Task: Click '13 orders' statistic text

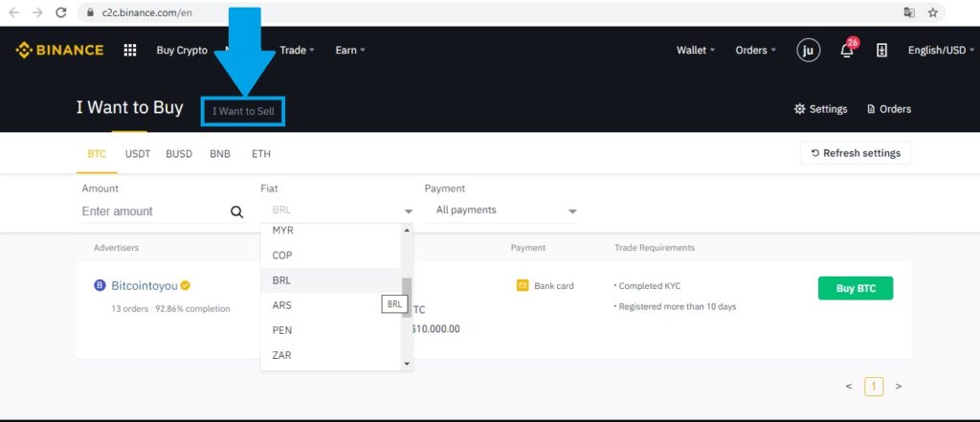Action: pos(129,309)
